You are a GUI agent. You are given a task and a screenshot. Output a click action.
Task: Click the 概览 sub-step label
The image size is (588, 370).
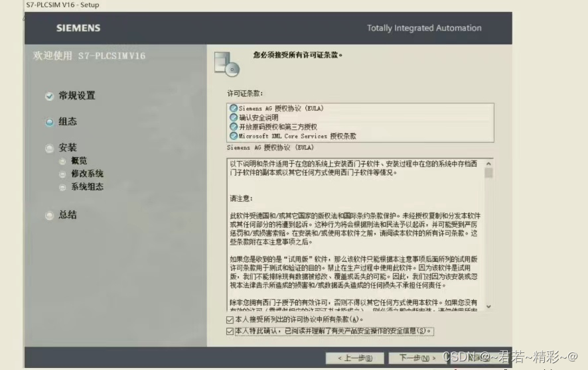79,161
